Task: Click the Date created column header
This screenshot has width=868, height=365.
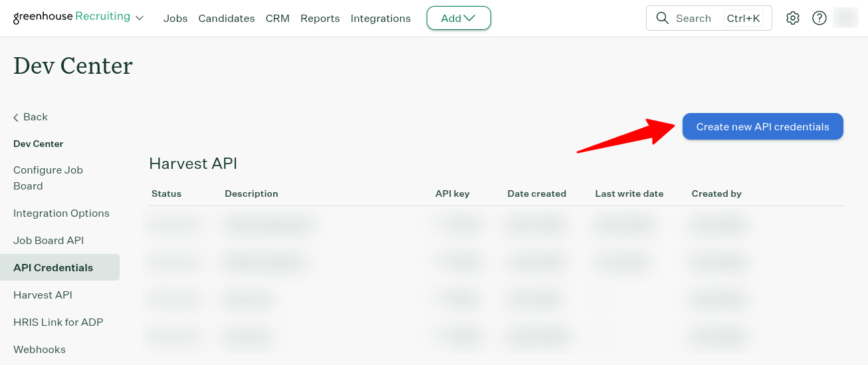Action: coord(537,193)
